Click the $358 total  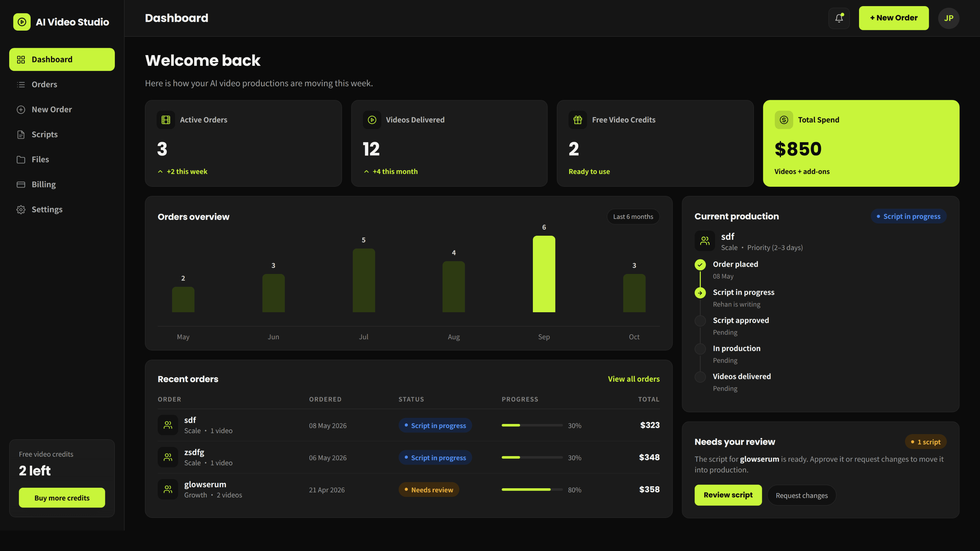click(649, 489)
